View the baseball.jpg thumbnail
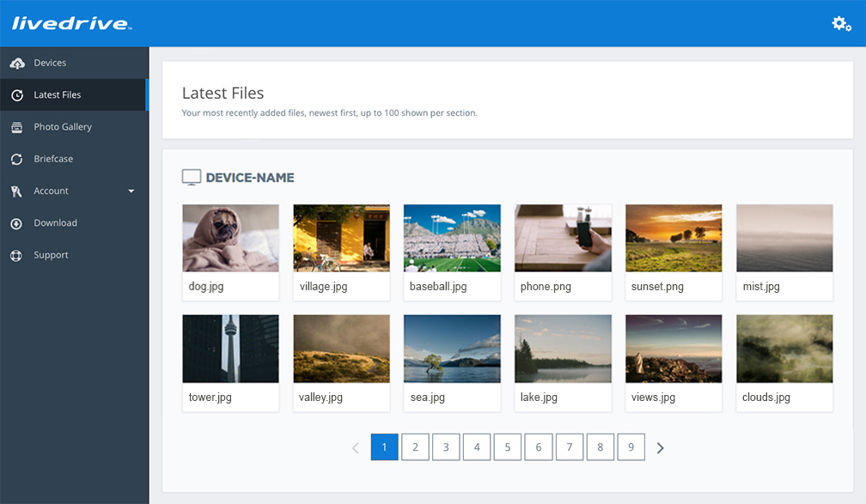 452,237
